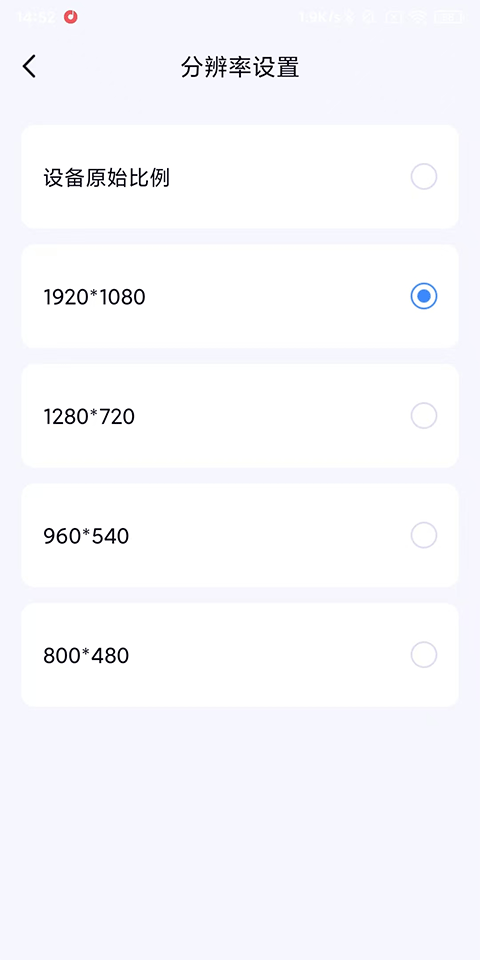Select the 设备原始比例 radio button
The image size is (480, 960).
coord(424,177)
